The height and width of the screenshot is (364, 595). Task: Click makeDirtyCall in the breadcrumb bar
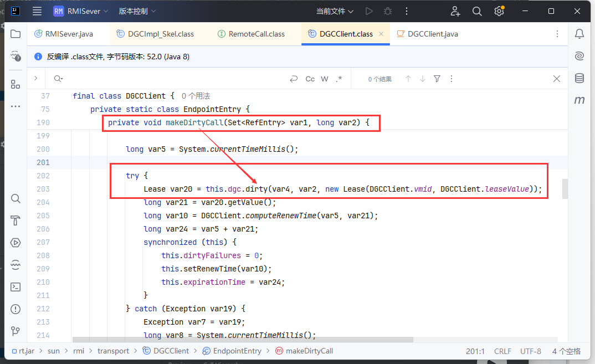(309, 351)
